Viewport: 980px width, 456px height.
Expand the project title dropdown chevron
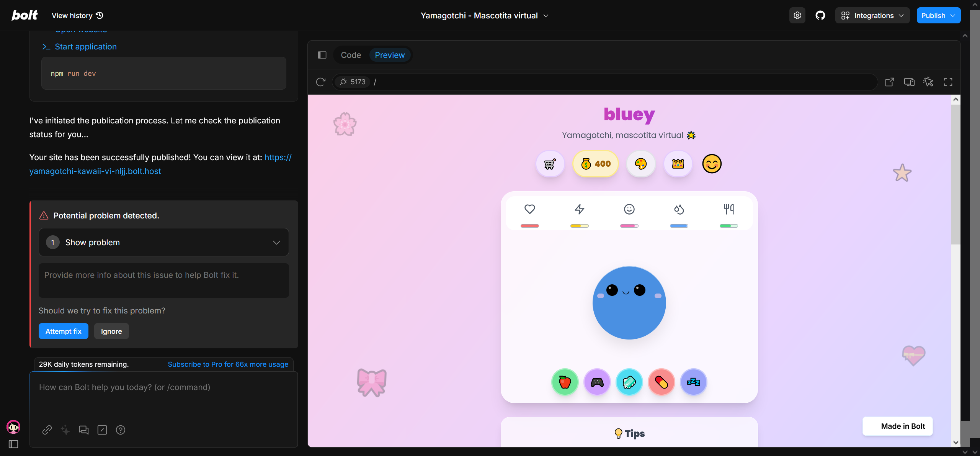tap(546, 16)
